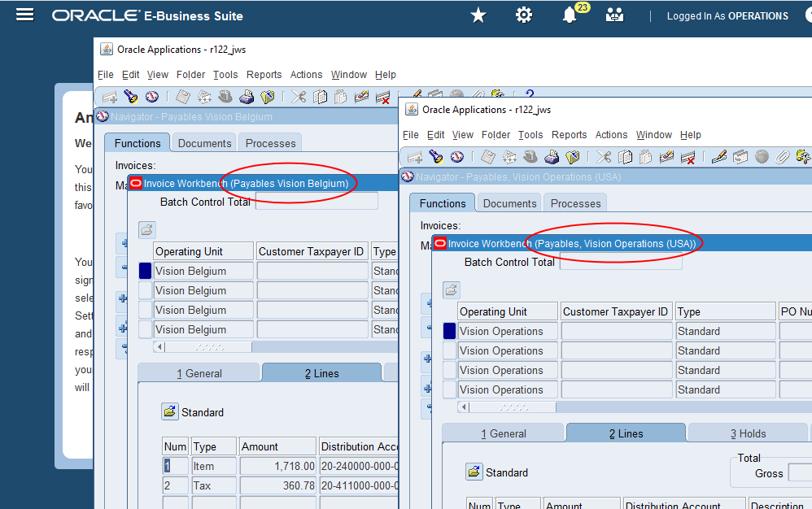Click left scroll arrow under Belgium invoice grid

(159, 346)
